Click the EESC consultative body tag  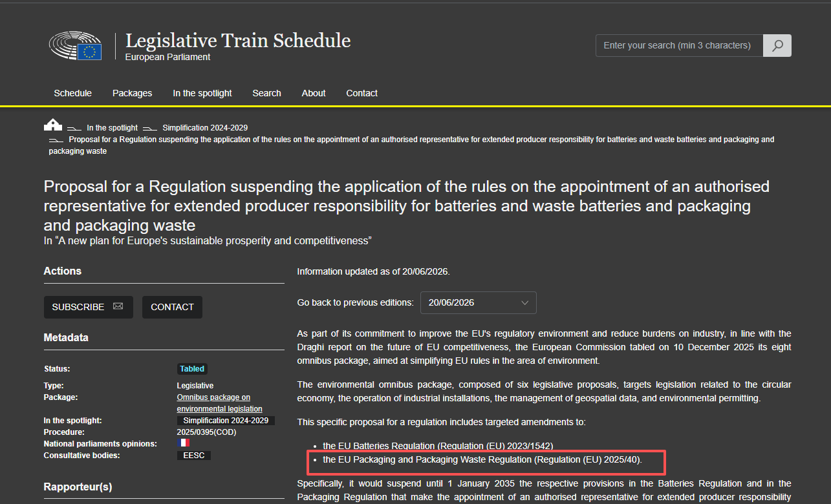pos(194,456)
